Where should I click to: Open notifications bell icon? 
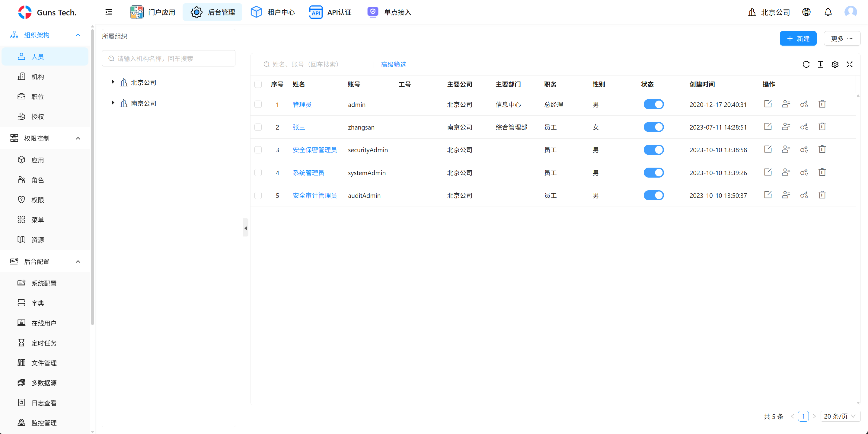[x=828, y=12]
